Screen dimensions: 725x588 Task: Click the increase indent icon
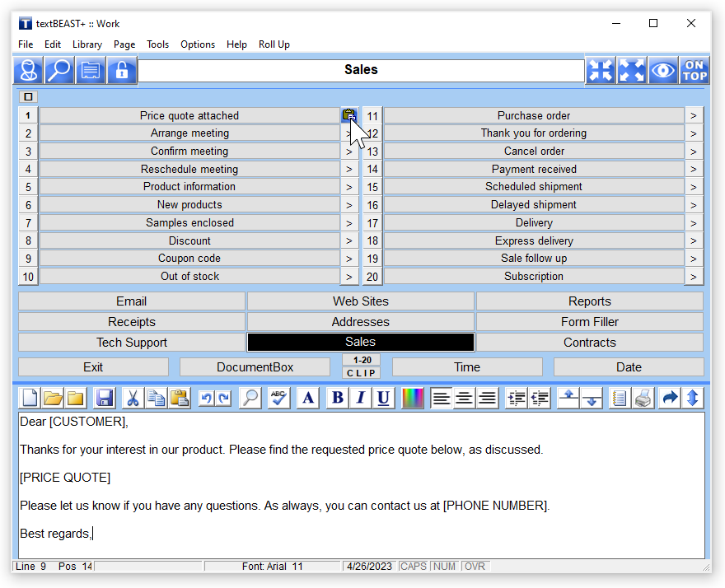tap(516, 398)
